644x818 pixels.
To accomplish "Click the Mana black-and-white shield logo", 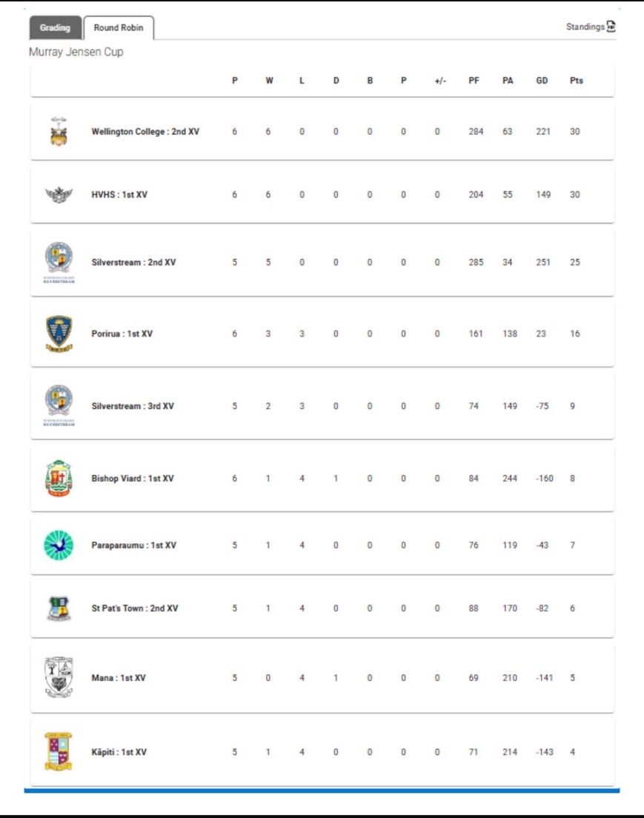I will click(x=59, y=677).
